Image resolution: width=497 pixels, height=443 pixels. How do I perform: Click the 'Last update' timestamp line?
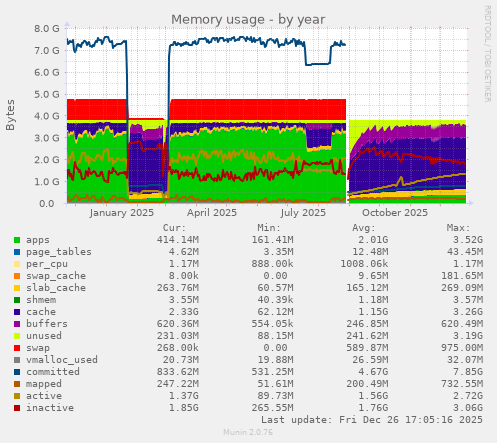coord(372,420)
